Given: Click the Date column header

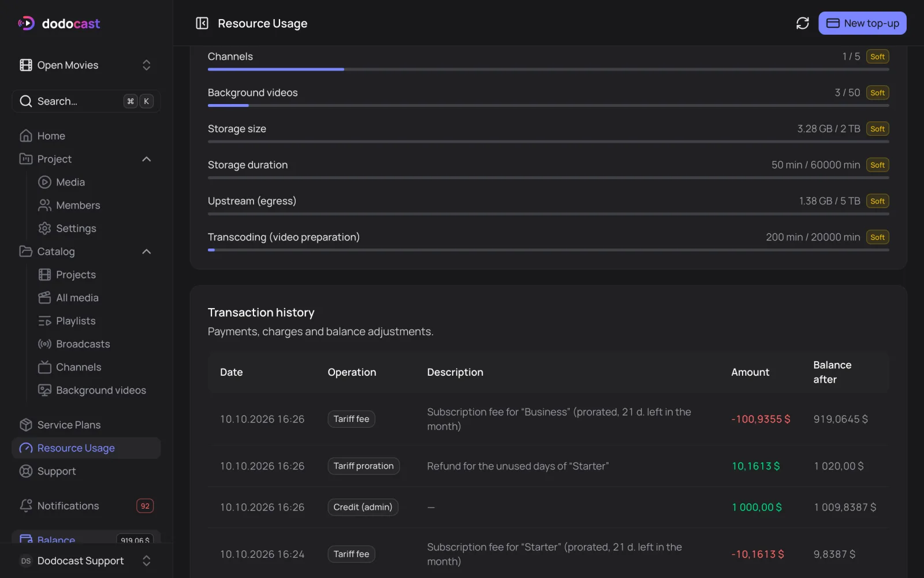Looking at the screenshot, I should click(231, 372).
